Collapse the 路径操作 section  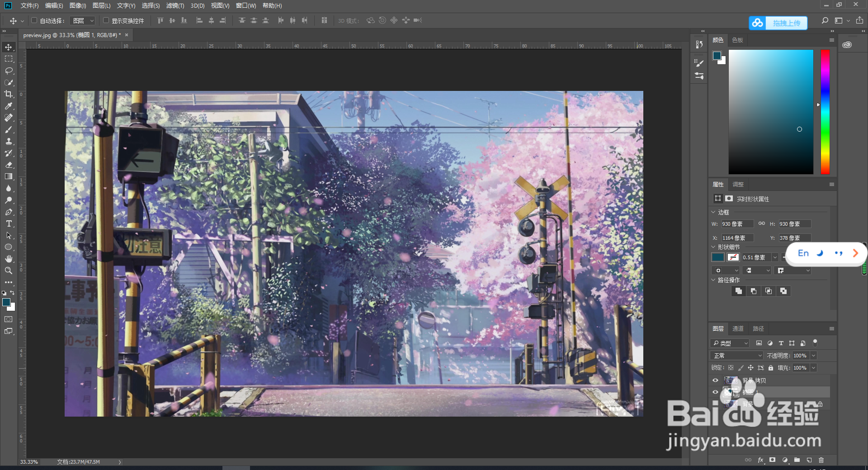point(713,280)
